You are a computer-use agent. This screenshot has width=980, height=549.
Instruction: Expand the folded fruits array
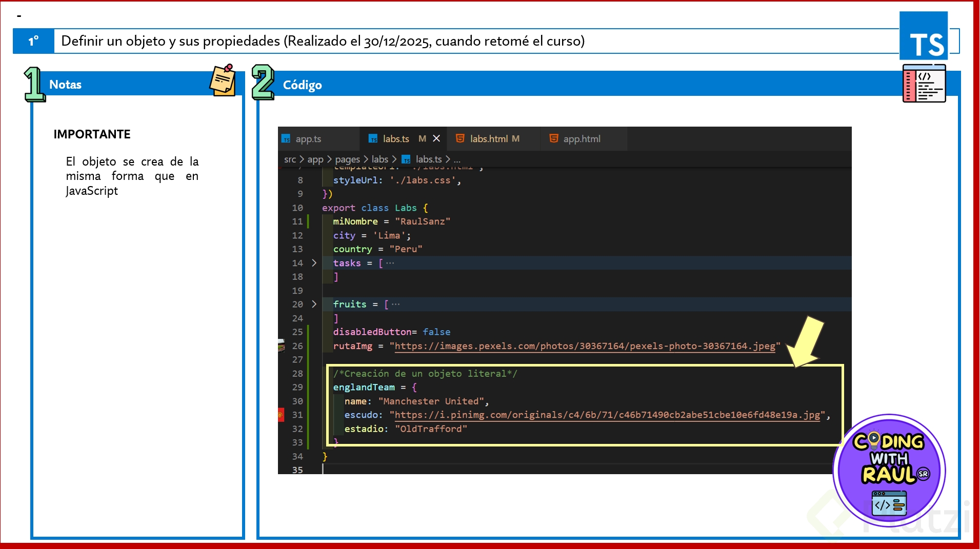(314, 304)
